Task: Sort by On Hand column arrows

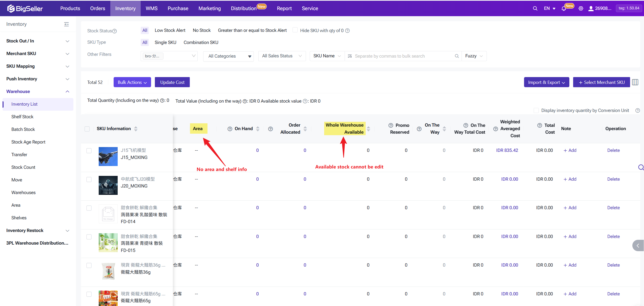Action: [258, 129]
